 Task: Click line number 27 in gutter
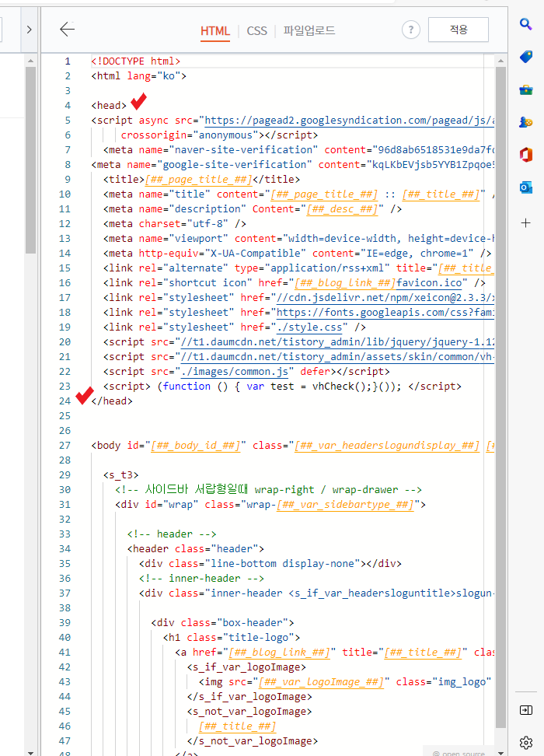[x=65, y=446]
